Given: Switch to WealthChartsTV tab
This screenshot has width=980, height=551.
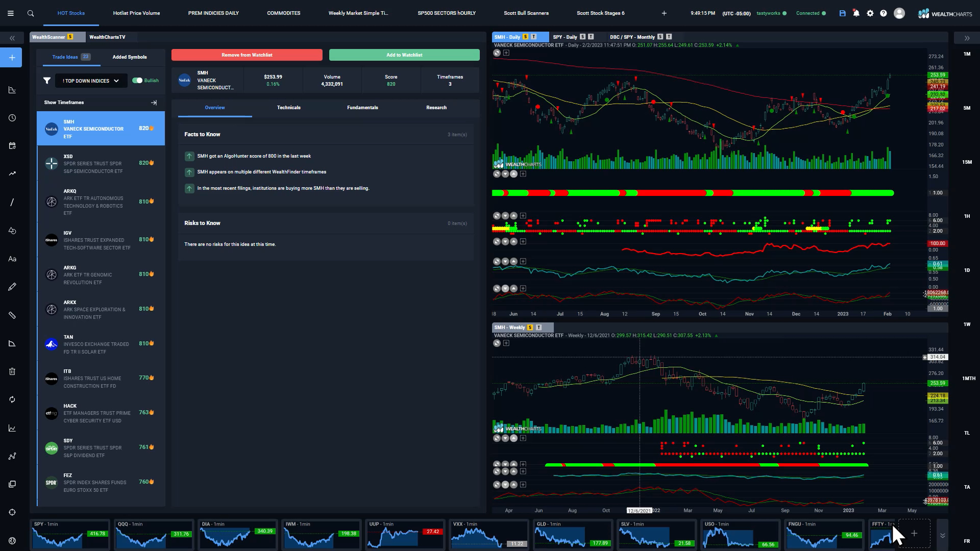Looking at the screenshot, I should click(x=107, y=37).
